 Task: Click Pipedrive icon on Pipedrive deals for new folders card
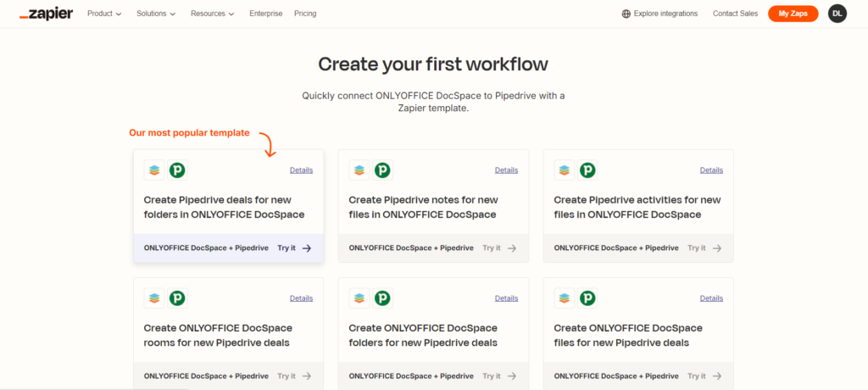pos(178,170)
